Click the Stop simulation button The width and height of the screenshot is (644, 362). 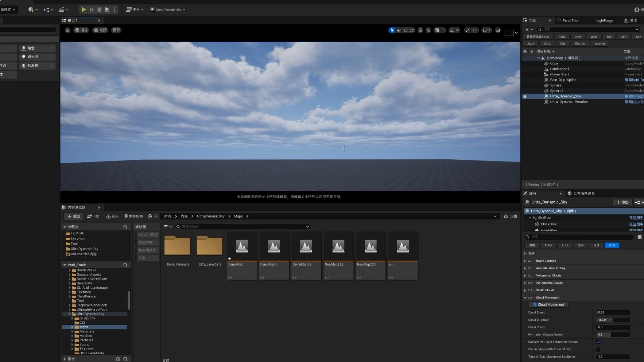(99, 9)
